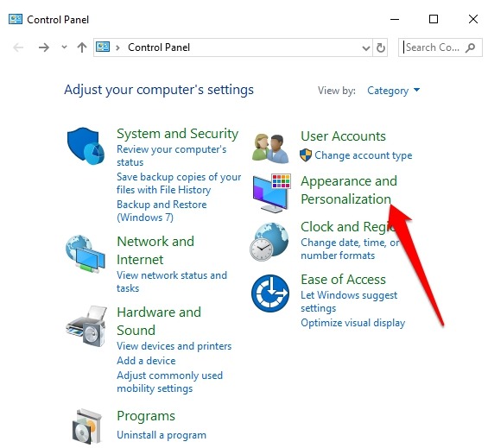Screen dimensions: 488x448
Task: Click the Programs disc icon
Action: (87, 426)
